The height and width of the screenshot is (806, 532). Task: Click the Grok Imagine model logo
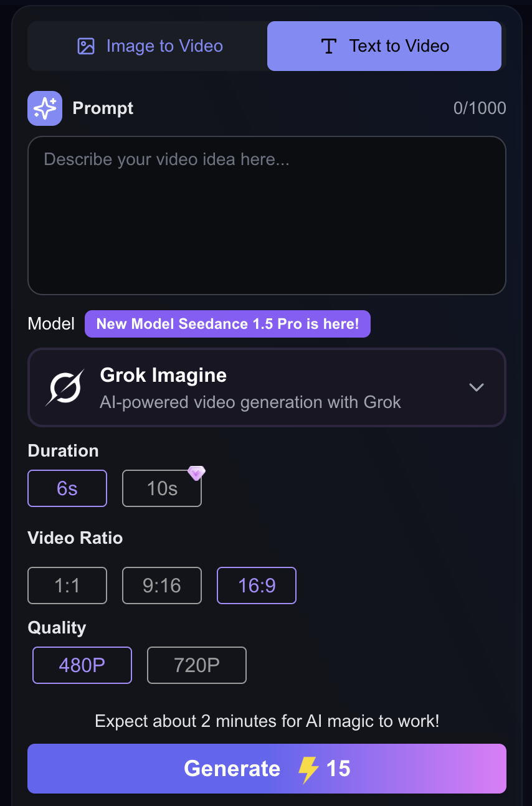coord(65,387)
